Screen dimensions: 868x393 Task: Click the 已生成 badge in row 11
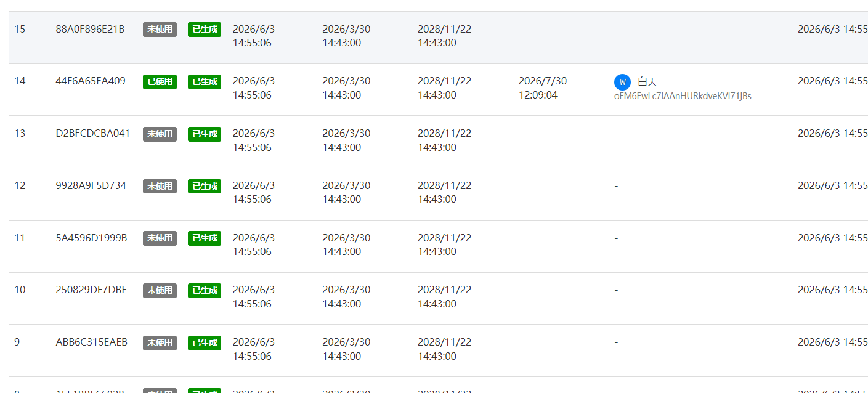(205, 238)
